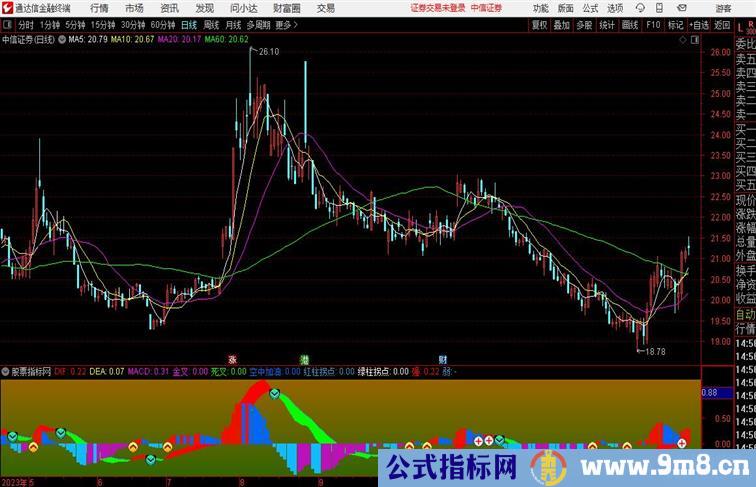Click the 返回 button
Screen dimensions: 756x487
722,25
